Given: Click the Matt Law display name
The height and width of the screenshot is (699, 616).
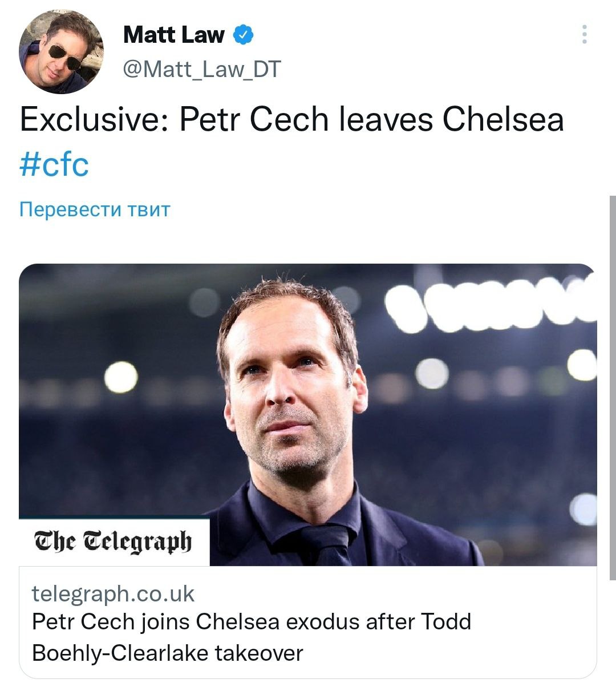Looking at the screenshot, I should pyautogui.click(x=173, y=35).
